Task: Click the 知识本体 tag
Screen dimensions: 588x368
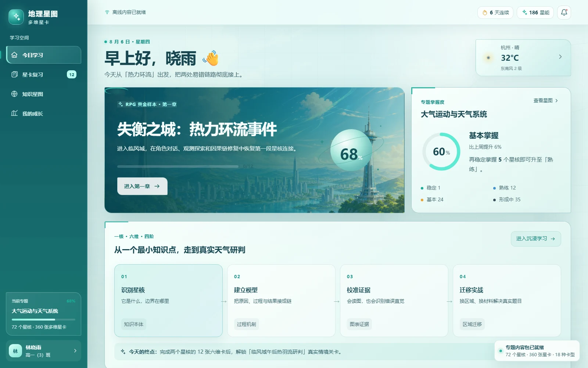Action: pos(134,324)
